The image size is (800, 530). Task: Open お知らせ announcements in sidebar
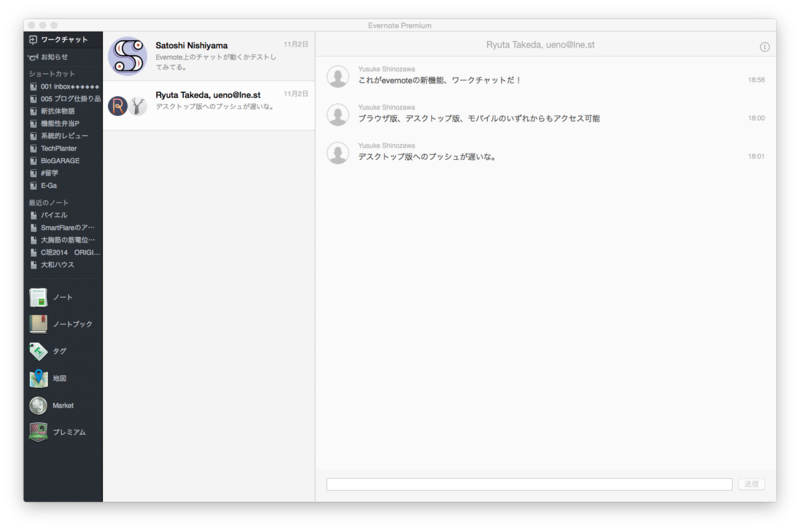[x=63, y=57]
